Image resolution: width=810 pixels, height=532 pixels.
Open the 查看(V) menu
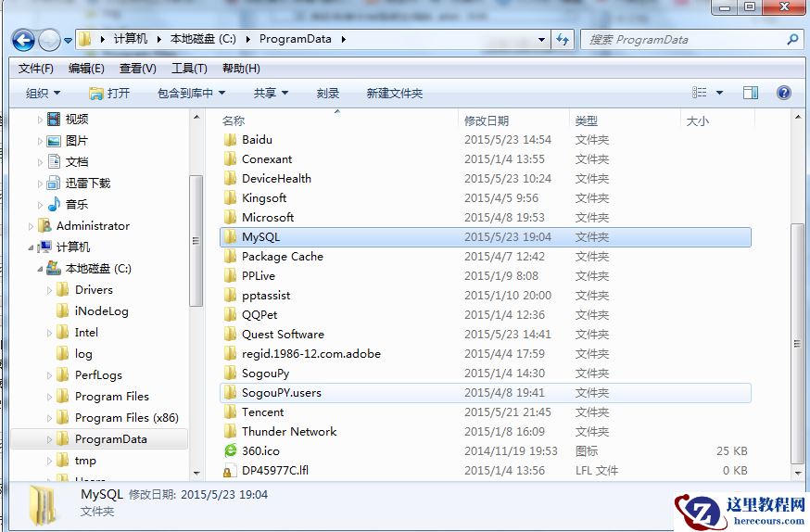[137, 69]
